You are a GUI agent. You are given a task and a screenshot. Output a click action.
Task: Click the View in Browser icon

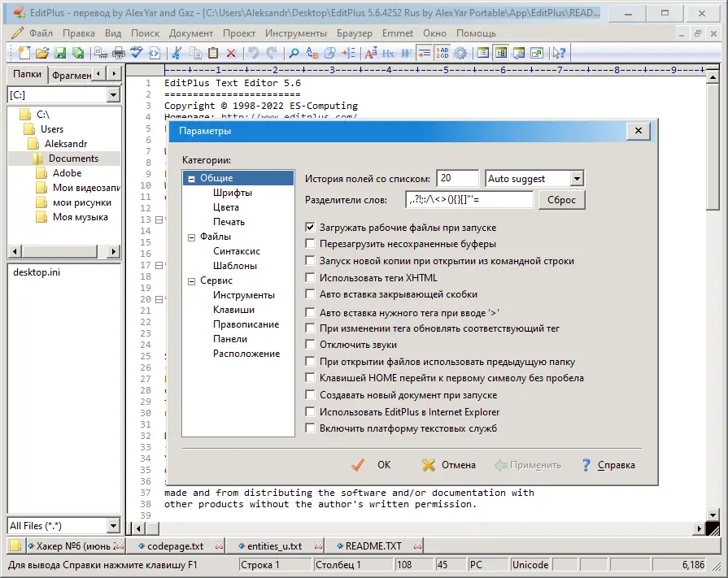(155, 53)
